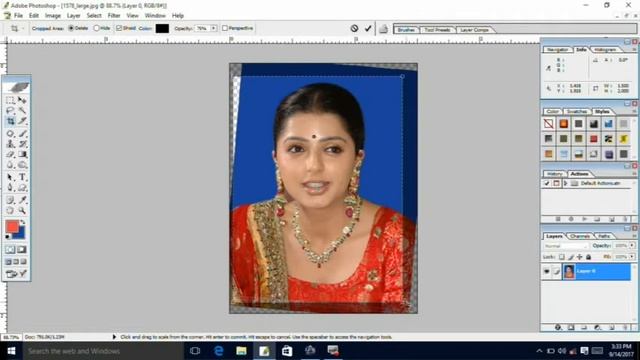
Task: Expand the Default Actions set
Action: click(x=565, y=183)
